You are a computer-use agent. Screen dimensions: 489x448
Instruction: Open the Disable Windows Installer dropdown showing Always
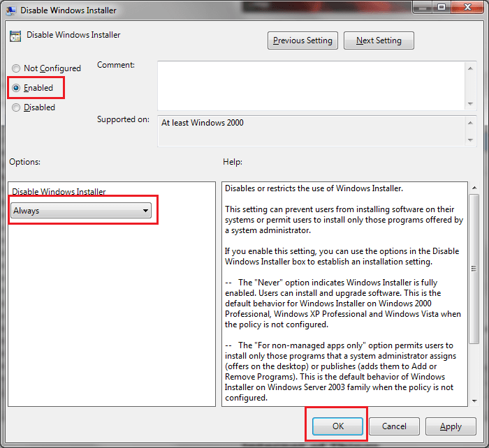[x=81, y=211]
